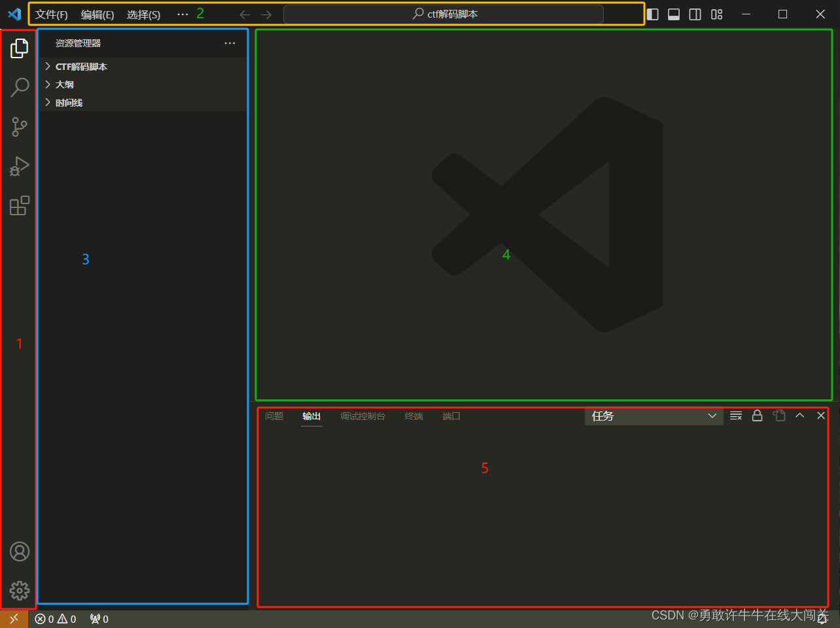This screenshot has width=840, height=628.
Task: Switch to the 终端 panel tab
Action: tap(414, 416)
